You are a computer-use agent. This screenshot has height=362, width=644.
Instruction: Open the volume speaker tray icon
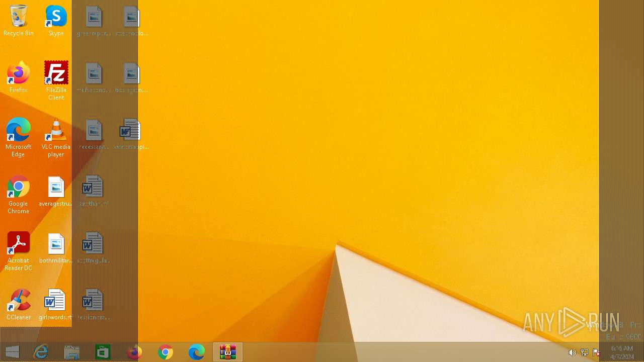572,352
